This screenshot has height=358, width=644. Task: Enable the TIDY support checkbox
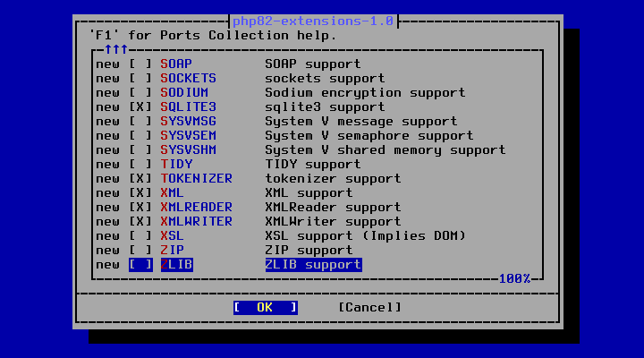point(140,165)
